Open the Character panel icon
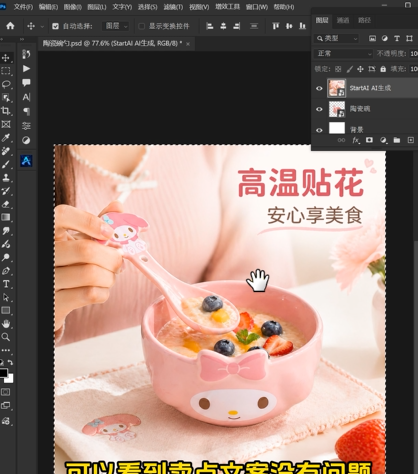This screenshot has width=418, height=474. (26, 97)
